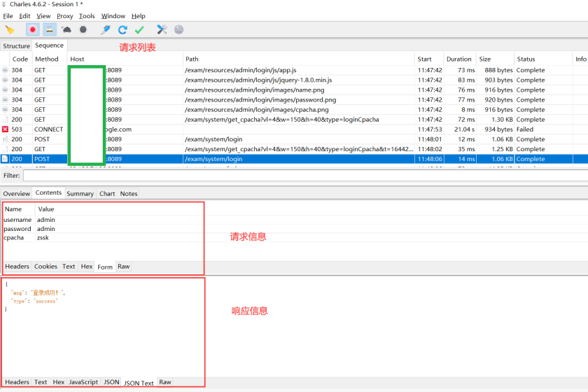Open the Tools menu
This screenshot has height=392, width=588.
pyautogui.click(x=87, y=16)
